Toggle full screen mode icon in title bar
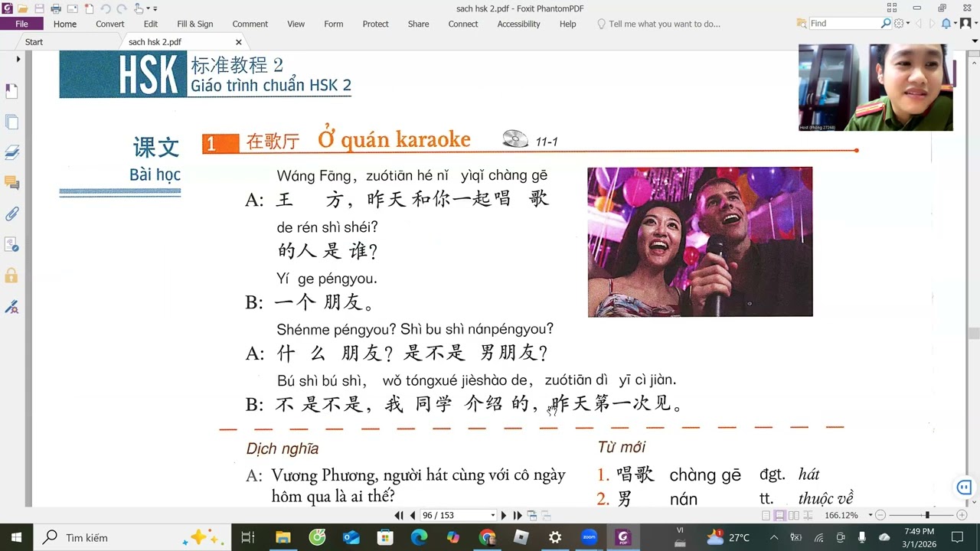Image resolution: width=980 pixels, height=551 pixels. point(892,8)
